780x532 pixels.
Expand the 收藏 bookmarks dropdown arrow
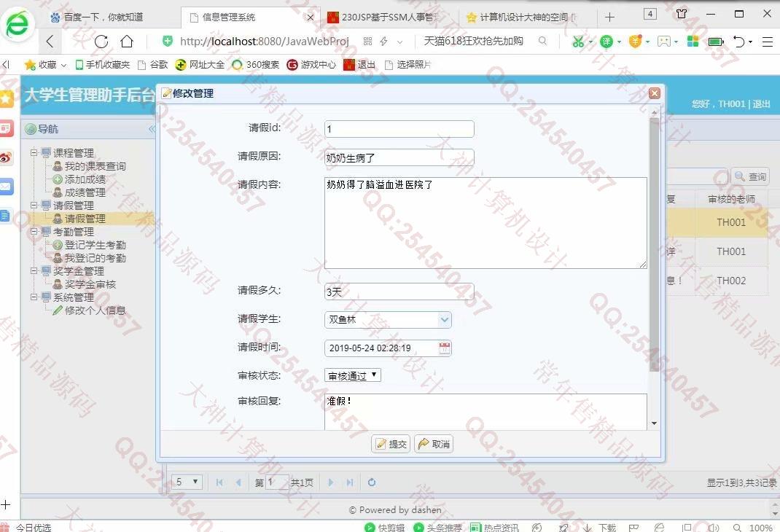[x=63, y=65]
